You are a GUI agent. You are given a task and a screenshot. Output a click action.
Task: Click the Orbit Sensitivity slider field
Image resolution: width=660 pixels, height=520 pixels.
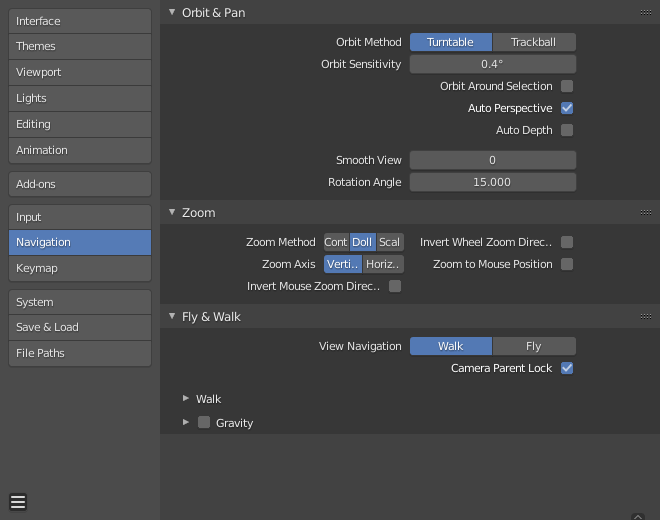click(492, 64)
